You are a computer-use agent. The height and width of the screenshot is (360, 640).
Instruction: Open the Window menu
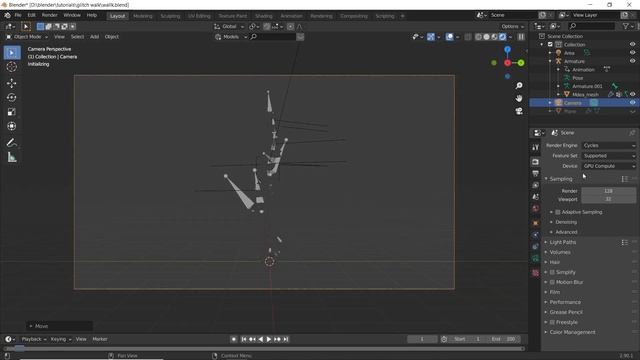tap(72, 15)
